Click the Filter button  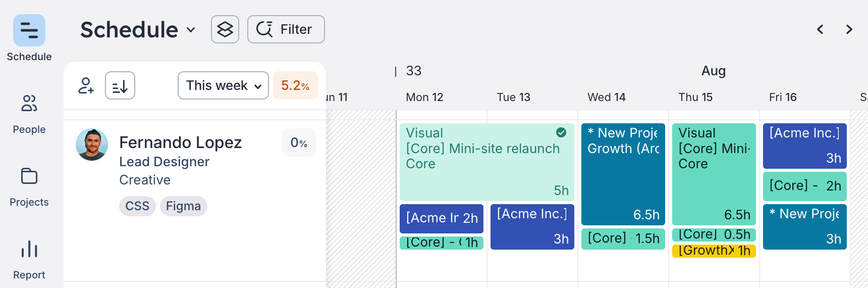coord(286,29)
